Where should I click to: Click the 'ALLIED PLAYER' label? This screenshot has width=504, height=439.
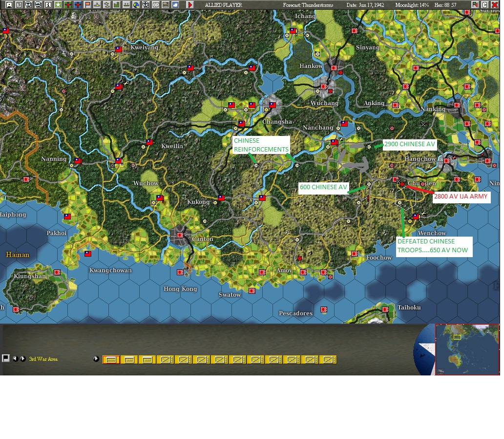coord(223,5)
